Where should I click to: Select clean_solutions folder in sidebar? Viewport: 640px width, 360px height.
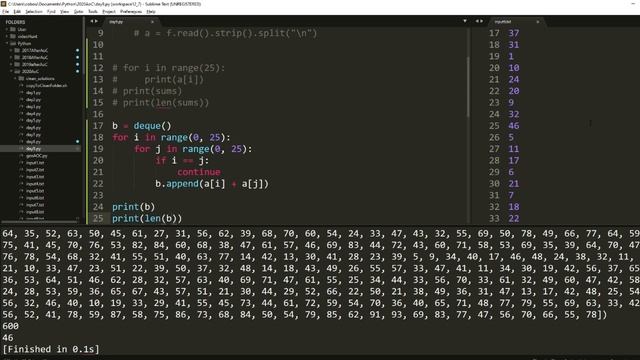[x=40, y=78]
